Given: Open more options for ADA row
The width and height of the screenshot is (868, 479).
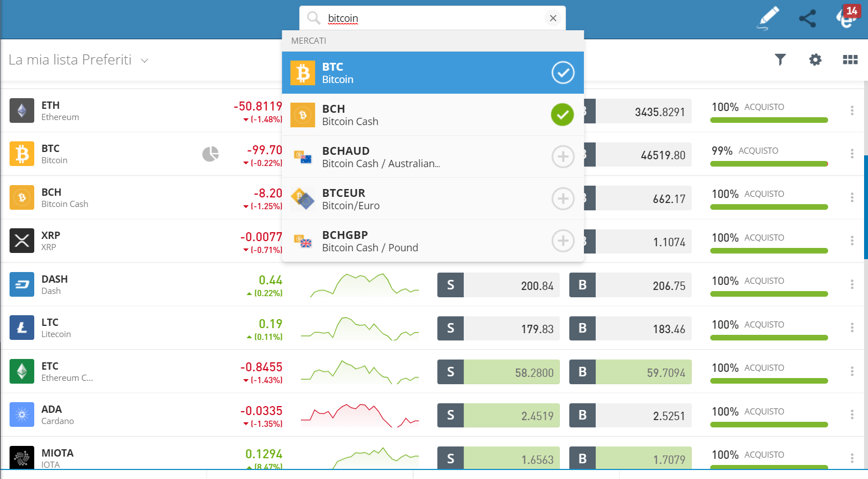Looking at the screenshot, I should 852,414.
